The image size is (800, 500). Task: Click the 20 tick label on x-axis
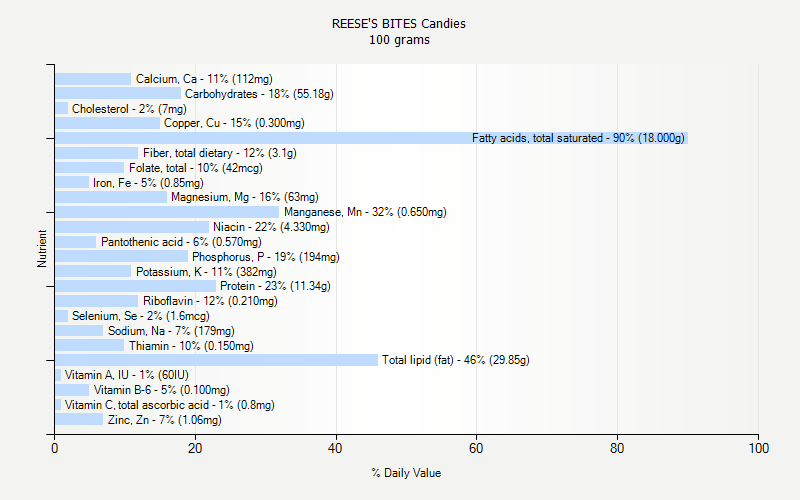click(195, 448)
